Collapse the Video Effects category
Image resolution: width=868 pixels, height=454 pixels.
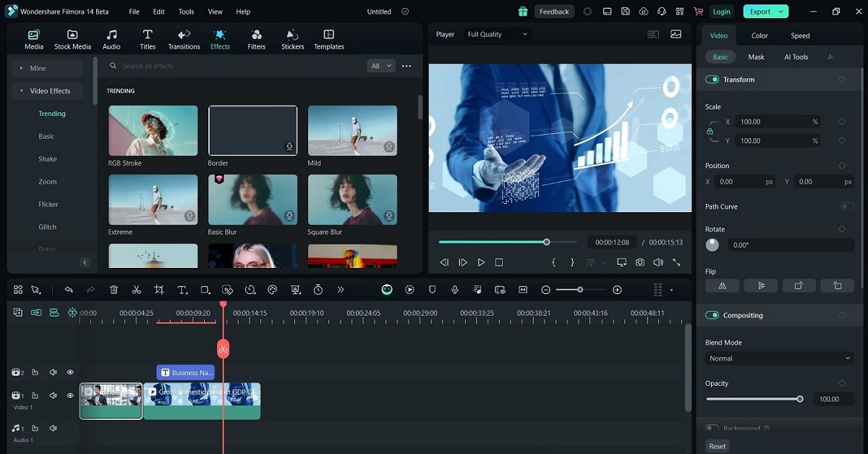46,91
